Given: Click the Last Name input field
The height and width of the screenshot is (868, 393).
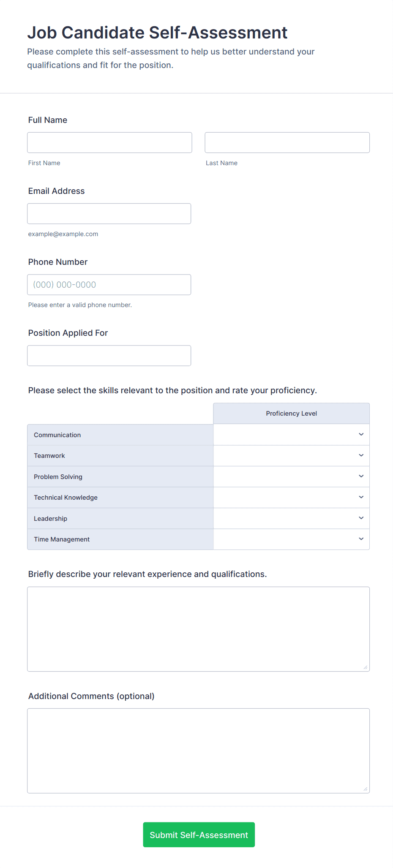Looking at the screenshot, I should [x=287, y=142].
